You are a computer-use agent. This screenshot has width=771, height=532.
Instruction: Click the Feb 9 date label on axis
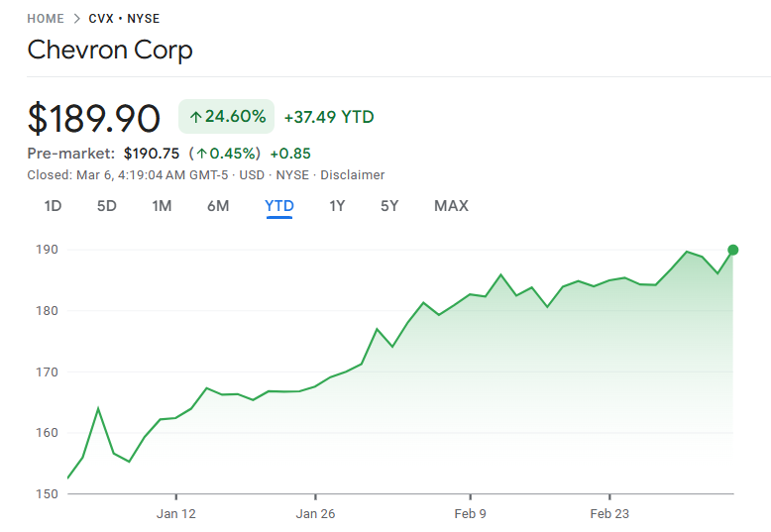[x=470, y=513]
